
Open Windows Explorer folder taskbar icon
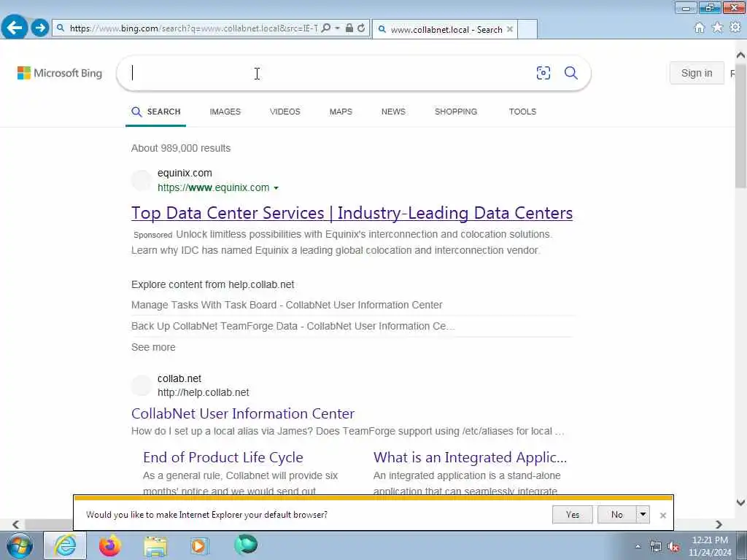[155, 545]
